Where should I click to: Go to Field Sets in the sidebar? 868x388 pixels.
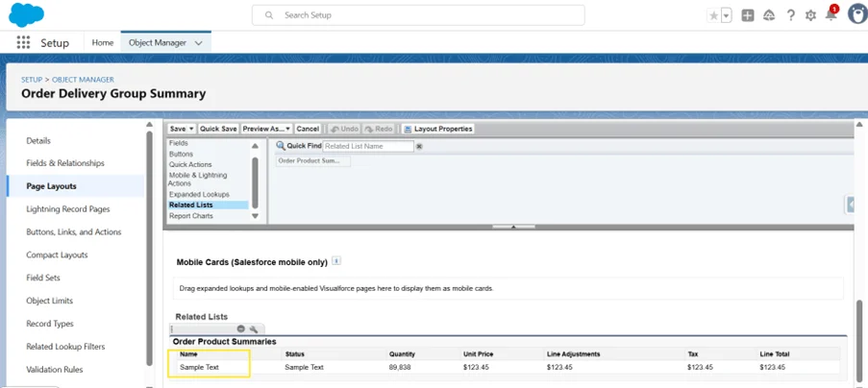coord(43,278)
